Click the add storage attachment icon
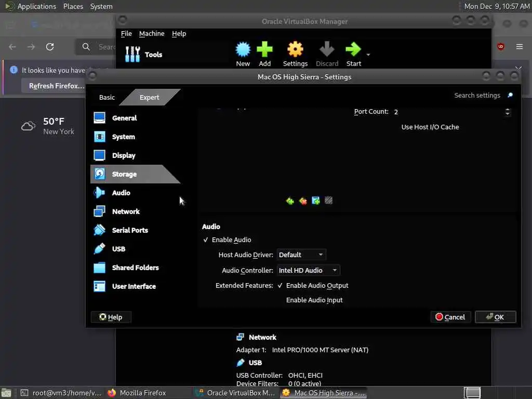The height and width of the screenshot is (399, 532). 315,201
